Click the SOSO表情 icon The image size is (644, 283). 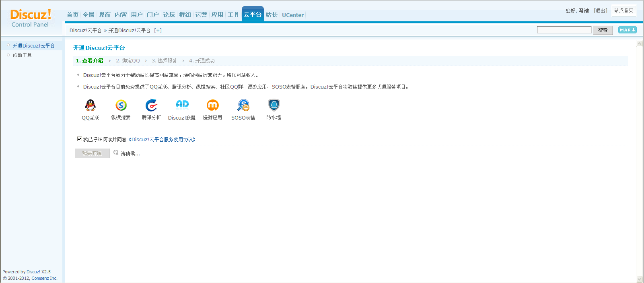(x=243, y=105)
